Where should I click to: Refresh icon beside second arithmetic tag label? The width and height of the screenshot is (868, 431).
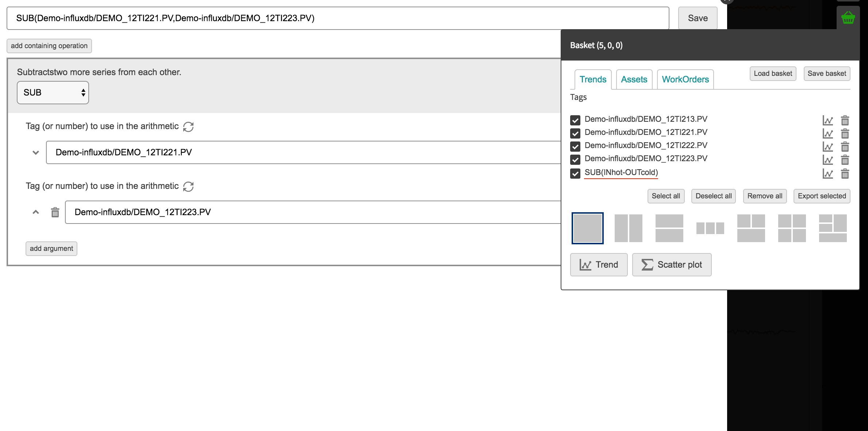pyautogui.click(x=188, y=186)
